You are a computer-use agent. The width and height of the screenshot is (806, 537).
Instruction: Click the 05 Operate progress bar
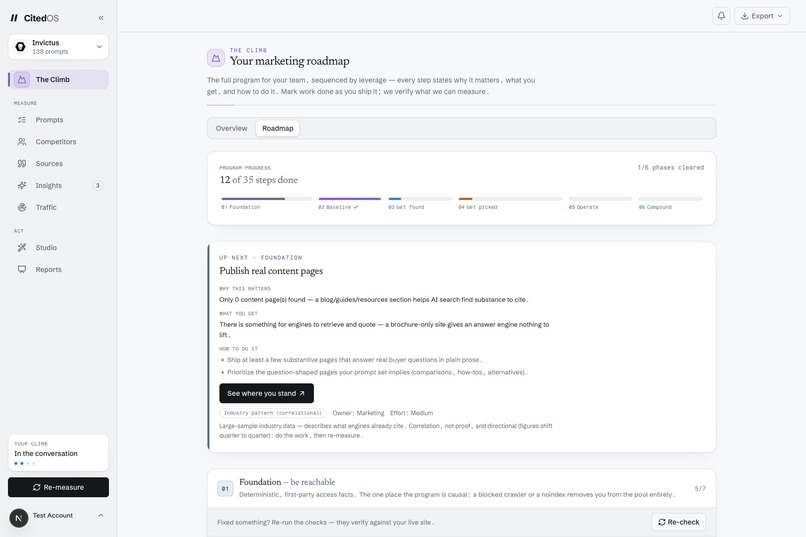pos(600,199)
